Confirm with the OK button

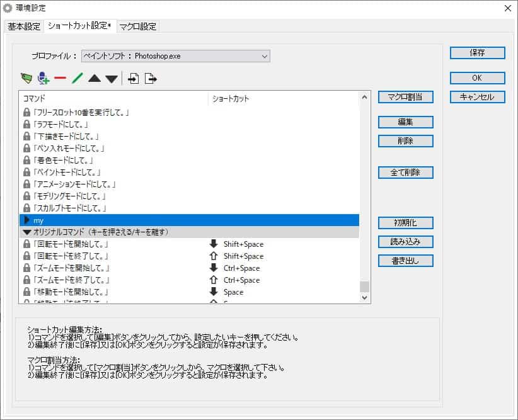tap(478, 78)
